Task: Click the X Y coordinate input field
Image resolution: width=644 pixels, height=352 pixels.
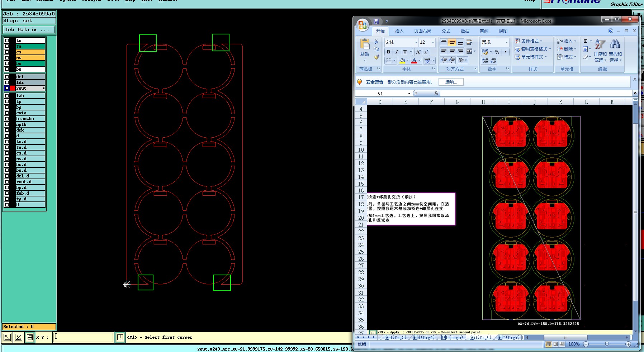Action: click(84, 337)
